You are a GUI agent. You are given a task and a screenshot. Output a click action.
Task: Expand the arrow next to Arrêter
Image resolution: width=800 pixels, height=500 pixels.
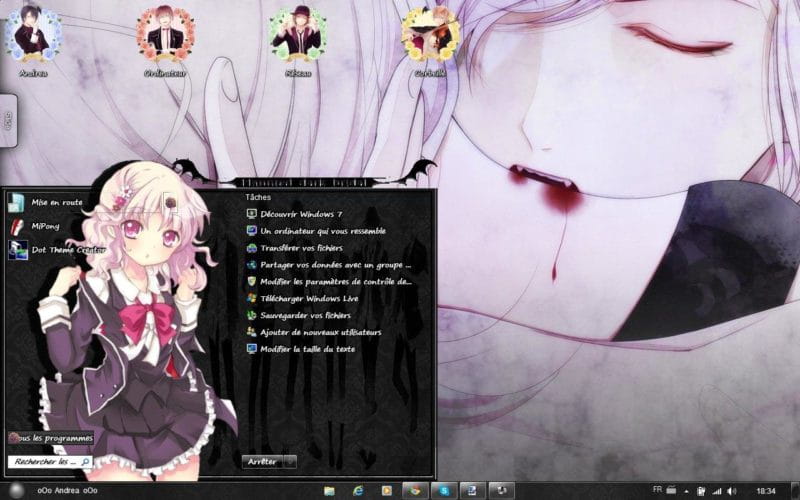pyautogui.click(x=290, y=461)
